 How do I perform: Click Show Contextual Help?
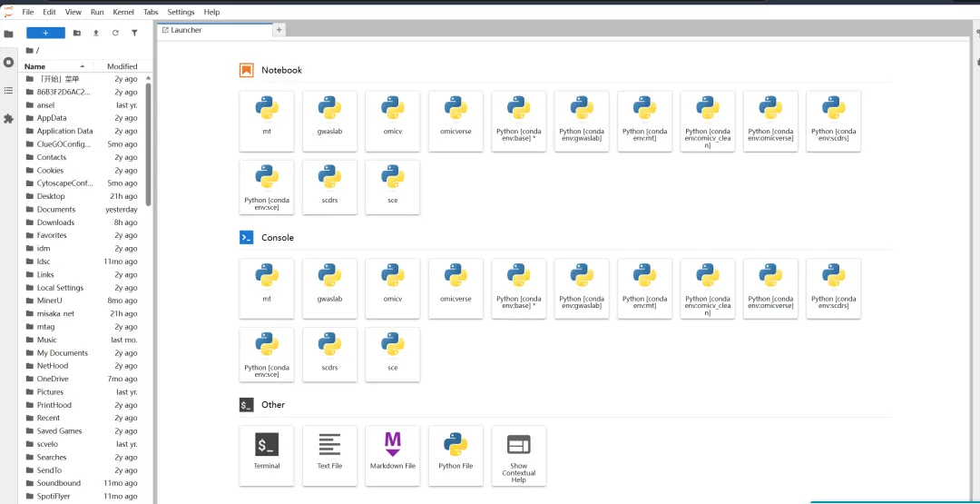pyautogui.click(x=519, y=456)
